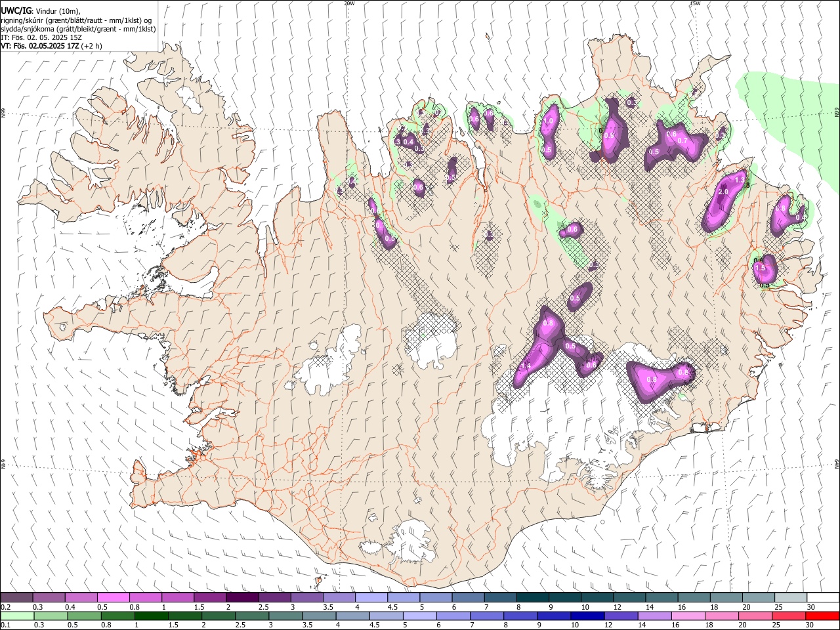Click the '15W' longitude label at top
840x630 pixels.
pos(695,3)
